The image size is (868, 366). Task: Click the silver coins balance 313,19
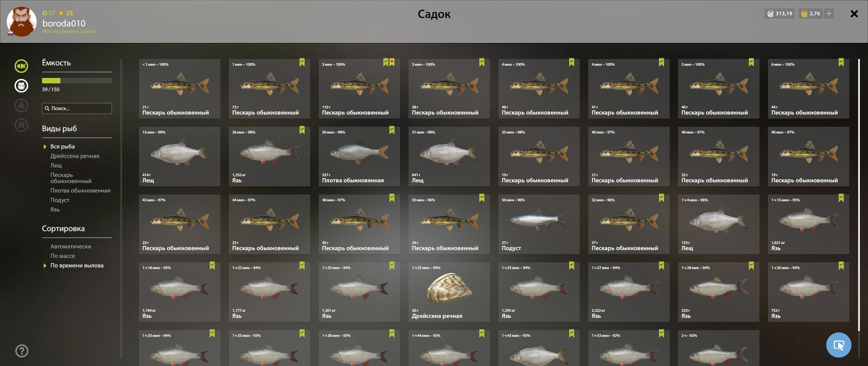click(780, 14)
